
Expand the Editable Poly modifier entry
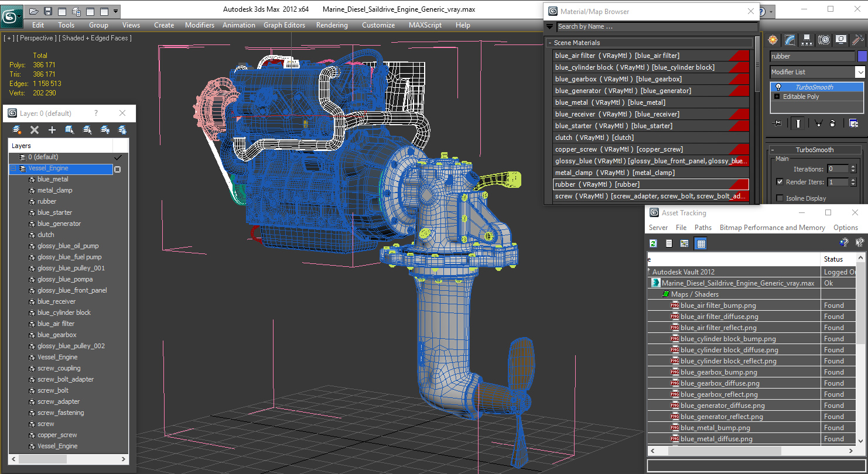(777, 97)
